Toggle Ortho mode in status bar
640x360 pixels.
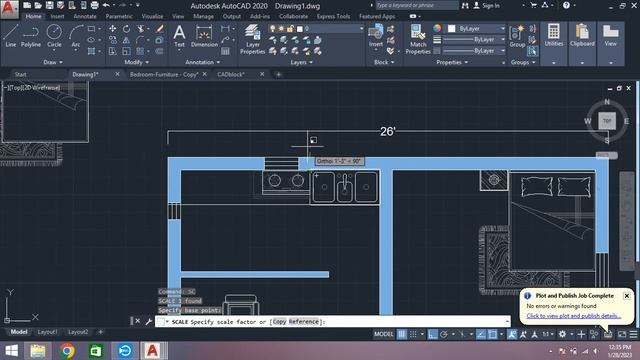click(x=433, y=334)
